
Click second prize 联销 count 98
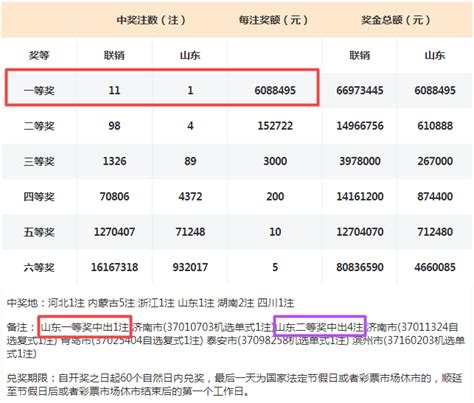114,126
